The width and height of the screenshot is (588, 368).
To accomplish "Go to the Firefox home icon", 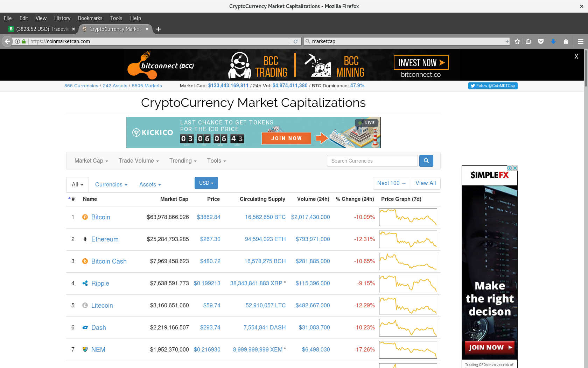I will [x=566, y=41].
